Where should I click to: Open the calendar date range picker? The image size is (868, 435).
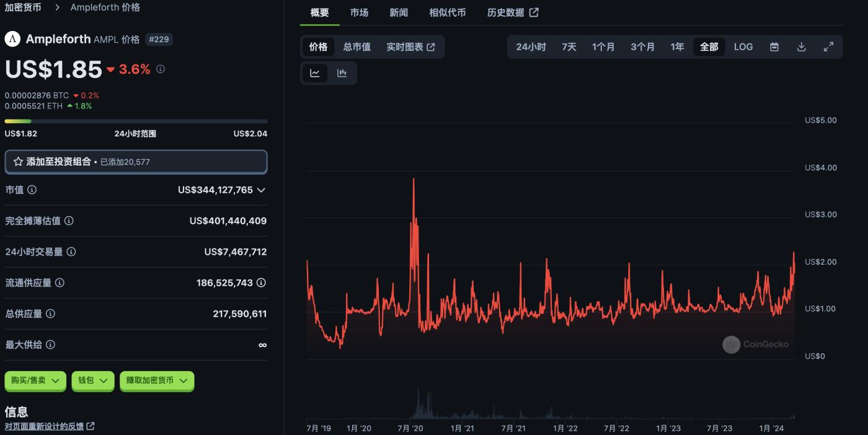pos(774,47)
